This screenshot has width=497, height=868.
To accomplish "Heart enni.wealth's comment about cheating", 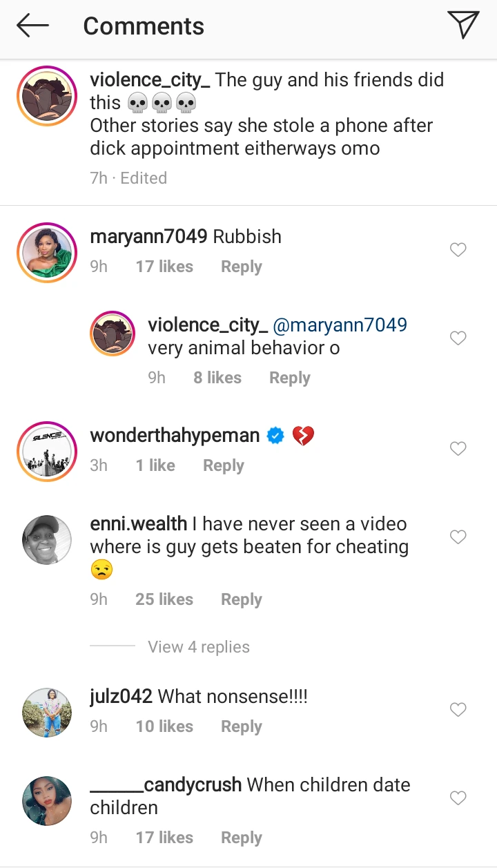I will [x=458, y=537].
